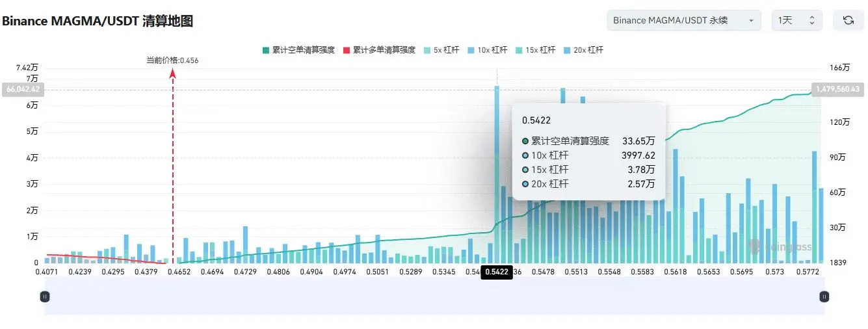868x329 pixels.
Task: Click the 0.4652 x-axis label
Action: (x=179, y=272)
